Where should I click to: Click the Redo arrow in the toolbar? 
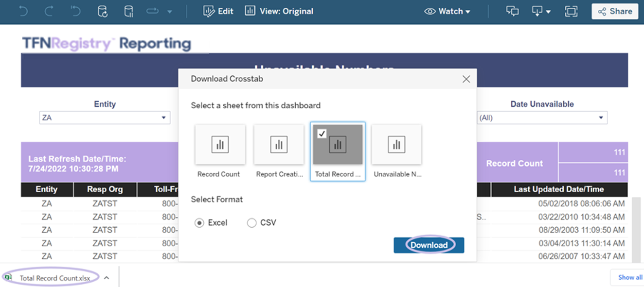tap(49, 11)
